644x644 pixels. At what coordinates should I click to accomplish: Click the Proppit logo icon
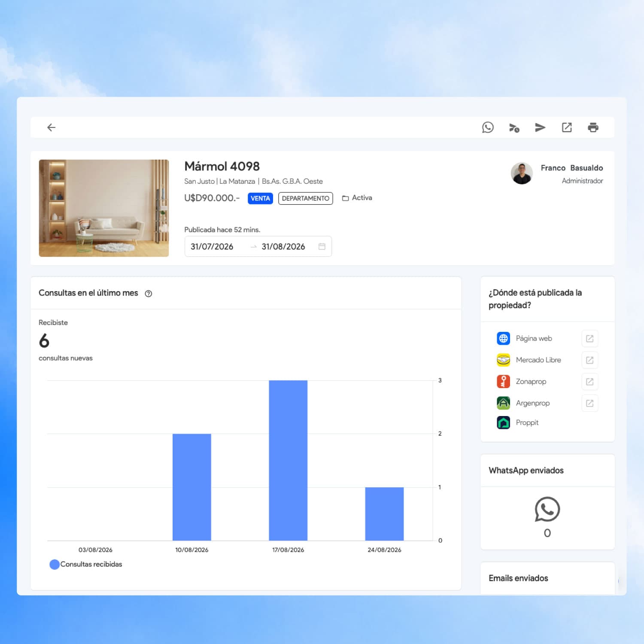coord(503,422)
